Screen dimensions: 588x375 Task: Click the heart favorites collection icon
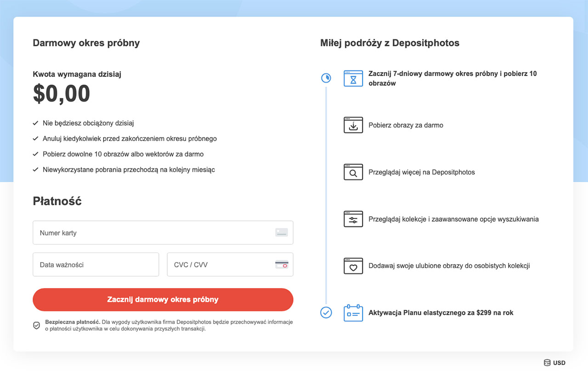pyautogui.click(x=353, y=266)
